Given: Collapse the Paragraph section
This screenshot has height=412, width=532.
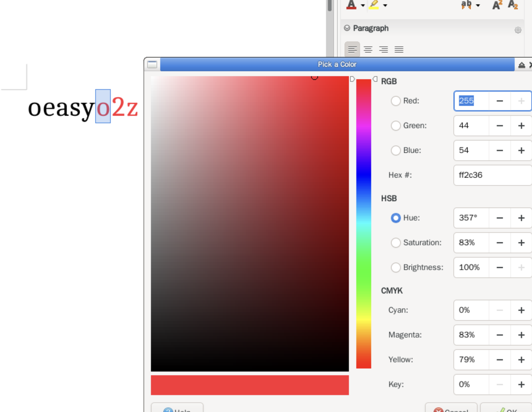Looking at the screenshot, I should 347,28.
